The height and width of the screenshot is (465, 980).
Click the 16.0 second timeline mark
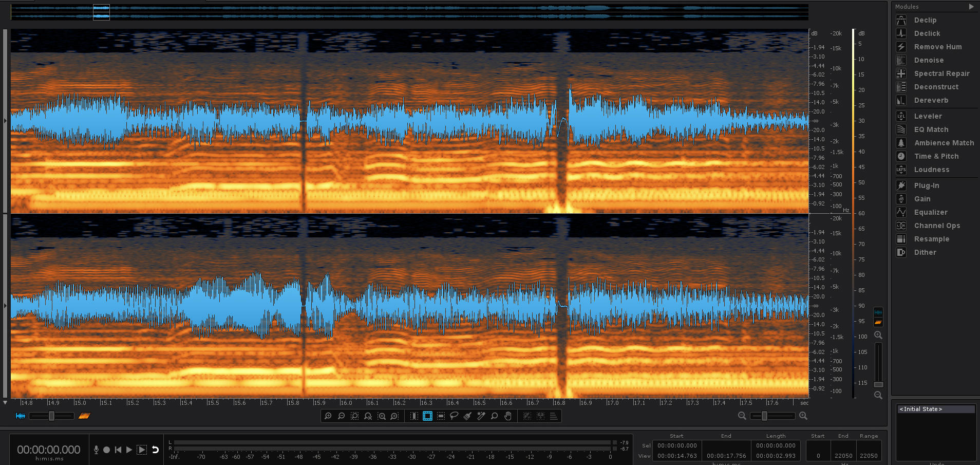tap(346, 403)
